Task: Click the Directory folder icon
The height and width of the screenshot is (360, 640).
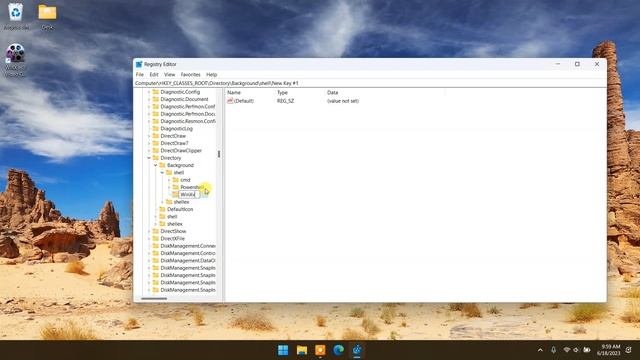Action: point(156,158)
